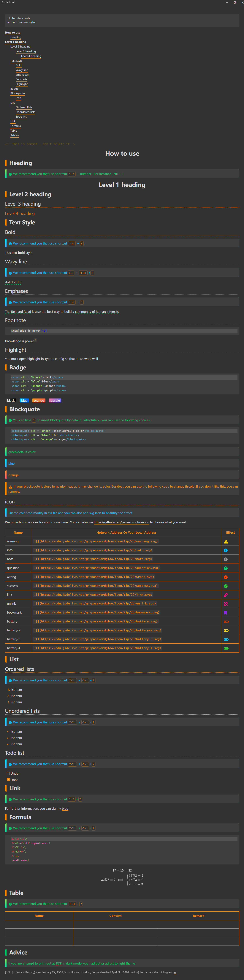Select the warning.svg URL cell

[126, 541]
